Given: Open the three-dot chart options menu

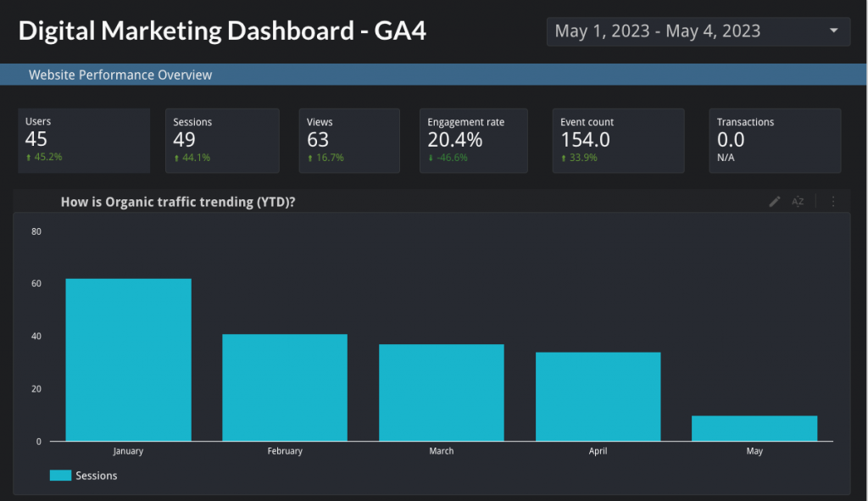Looking at the screenshot, I should pyautogui.click(x=833, y=202).
